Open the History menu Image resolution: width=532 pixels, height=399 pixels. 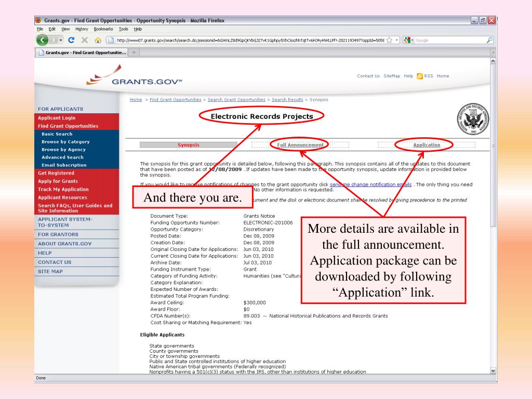[82, 29]
